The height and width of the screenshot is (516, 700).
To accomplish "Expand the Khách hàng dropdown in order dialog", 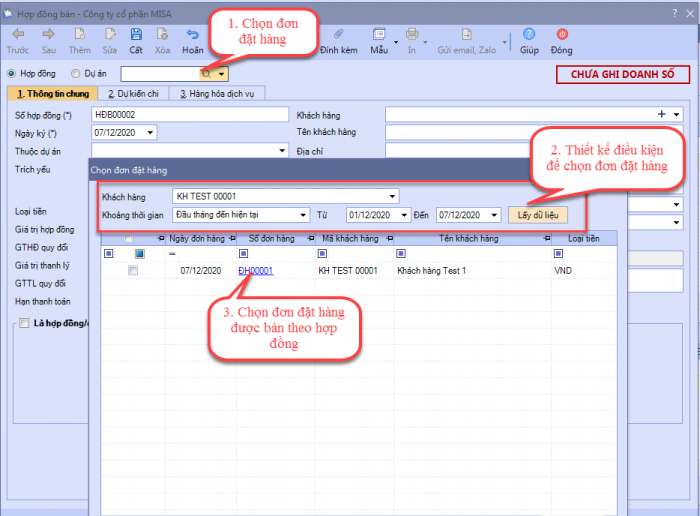I will [392, 196].
